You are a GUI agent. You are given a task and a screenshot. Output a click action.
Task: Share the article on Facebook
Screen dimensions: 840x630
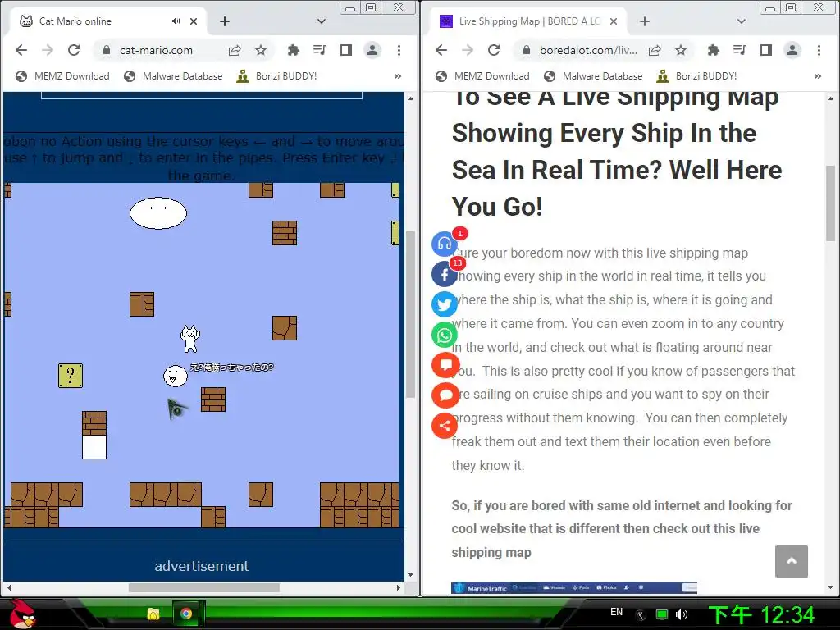(445, 274)
